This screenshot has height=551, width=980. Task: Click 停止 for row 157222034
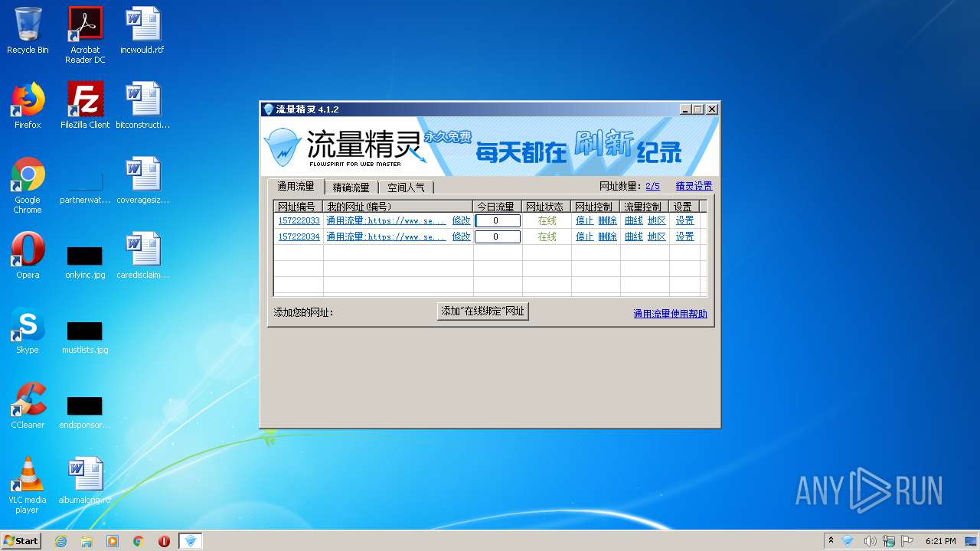(584, 236)
